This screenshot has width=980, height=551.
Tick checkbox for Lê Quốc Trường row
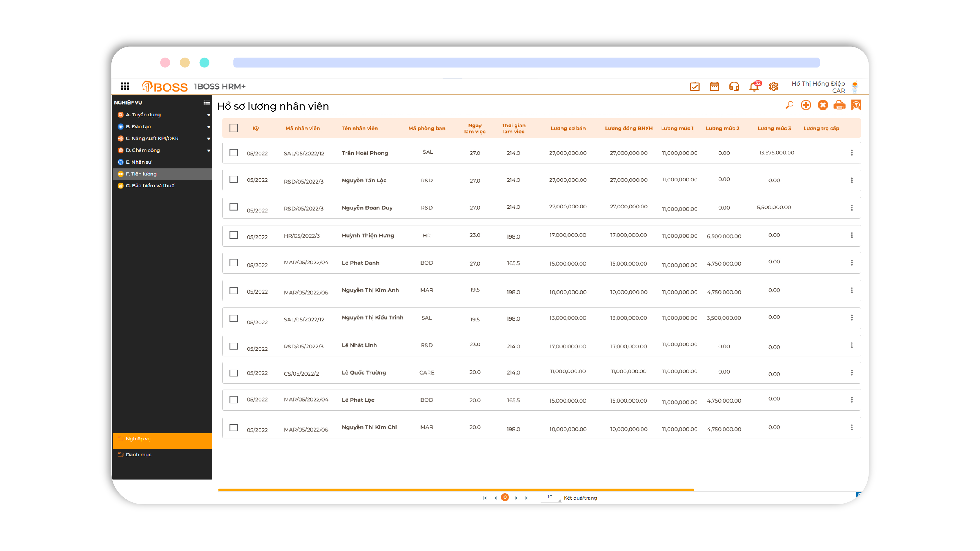(x=234, y=373)
